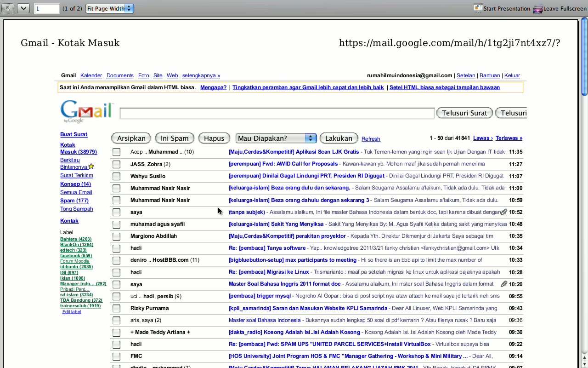588x368 pixels.
Task: Open the TDA Bandung (372) label
Action: pos(81,300)
